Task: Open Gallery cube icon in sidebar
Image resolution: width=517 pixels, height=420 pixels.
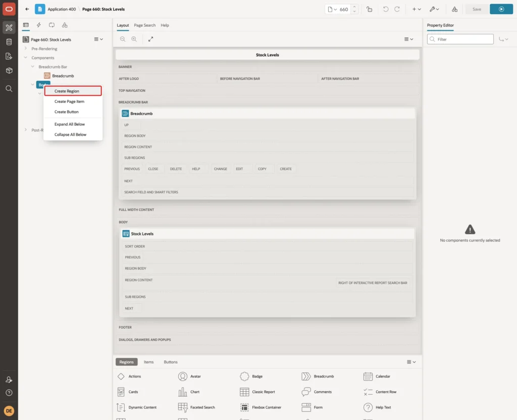Action: 9,71
